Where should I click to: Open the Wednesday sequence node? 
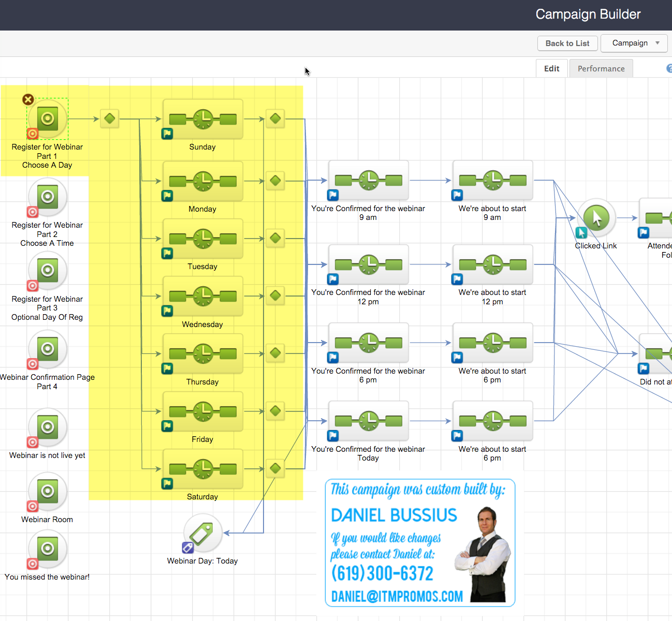click(x=202, y=297)
